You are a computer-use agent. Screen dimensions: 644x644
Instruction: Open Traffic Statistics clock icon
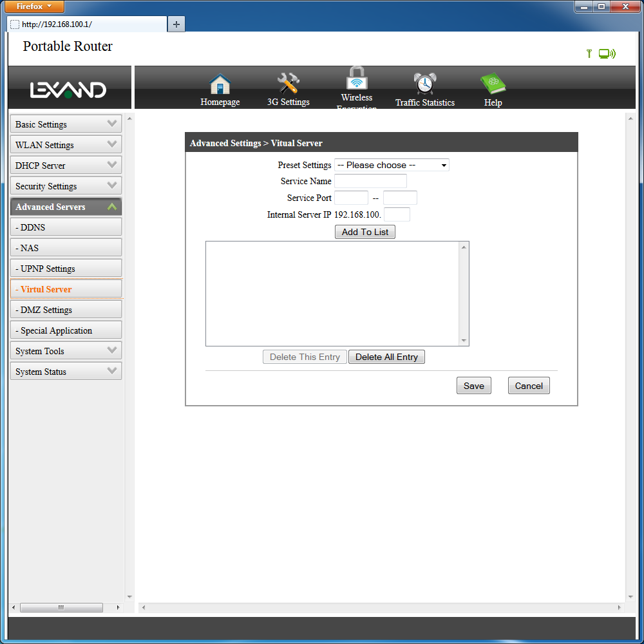(x=424, y=83)
